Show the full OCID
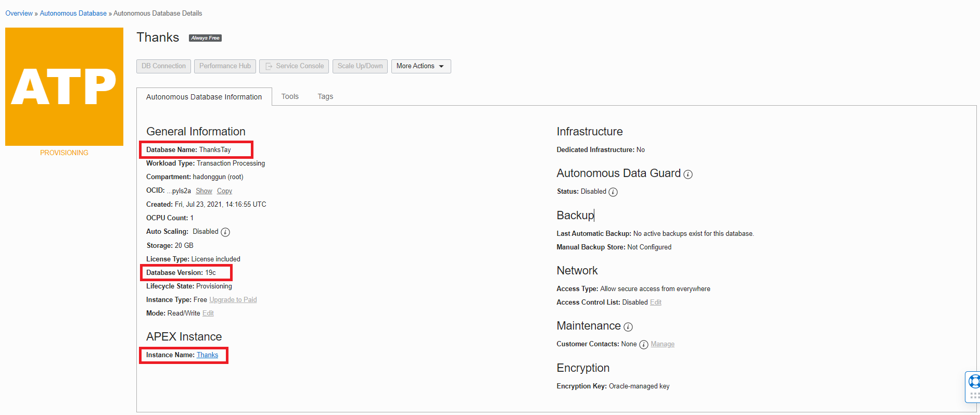 (204, 191)
